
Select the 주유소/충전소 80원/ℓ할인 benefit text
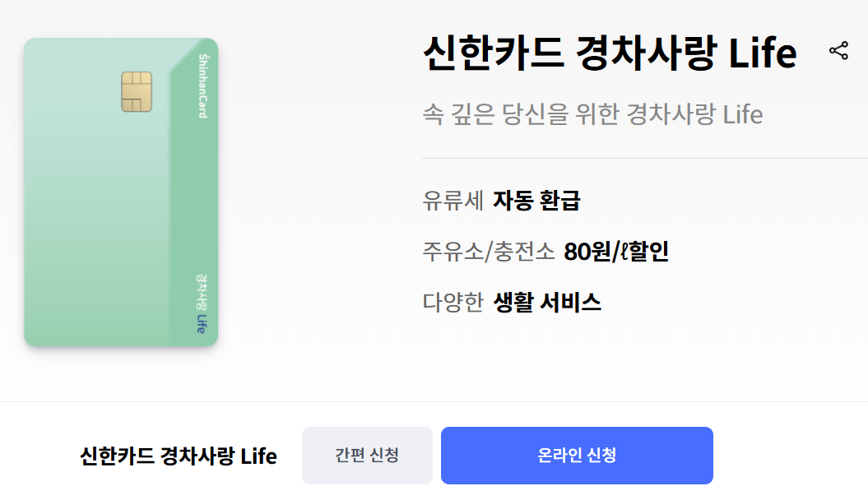[543, 252]
